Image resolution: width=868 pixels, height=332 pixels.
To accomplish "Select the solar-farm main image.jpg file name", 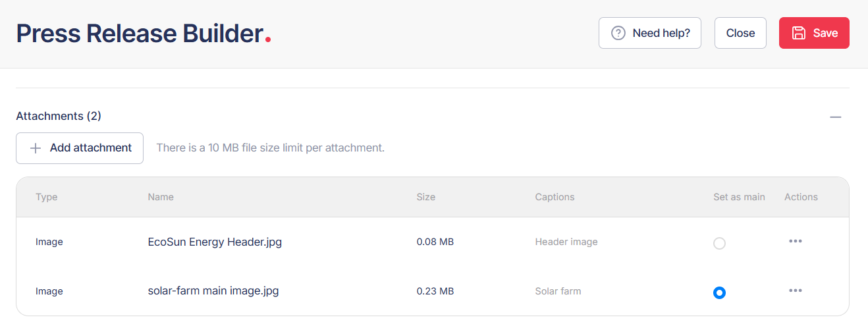I will pyautogui.click(x=213, y=290).
